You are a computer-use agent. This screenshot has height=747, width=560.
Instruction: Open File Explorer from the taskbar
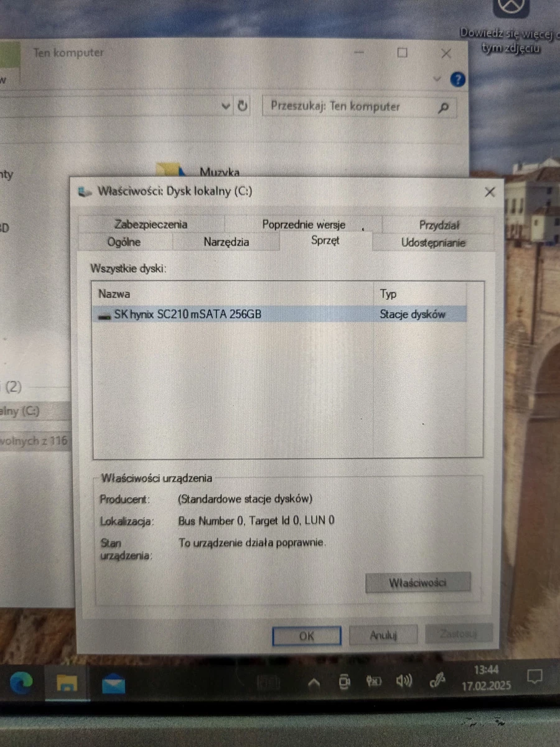tap(67, 684)
